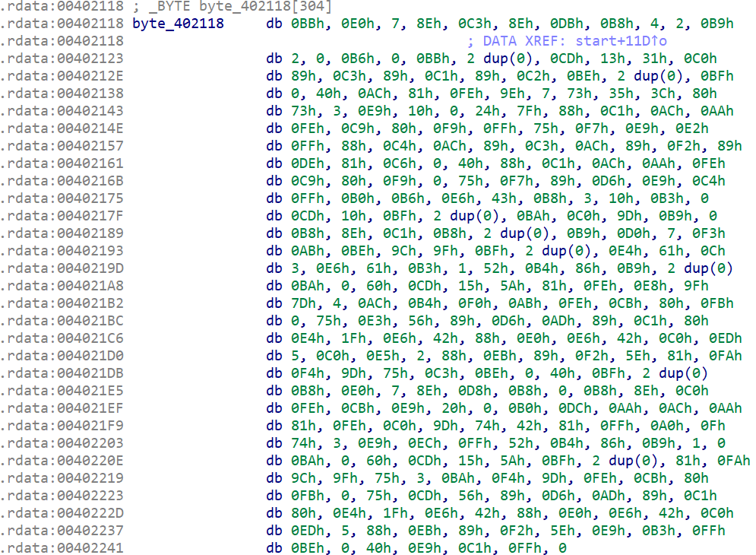Viewport: 756px width, 555px height.
Task: Select 0C4h value on row 0040216B
Action: click(709, 180)
